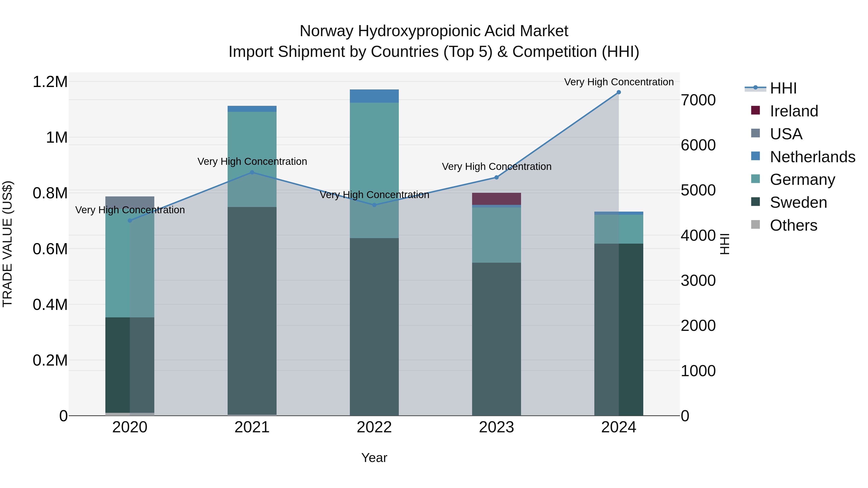Click the Others segment under 2020 bar
The image size is (868, 488).
[x=130, y=414]
